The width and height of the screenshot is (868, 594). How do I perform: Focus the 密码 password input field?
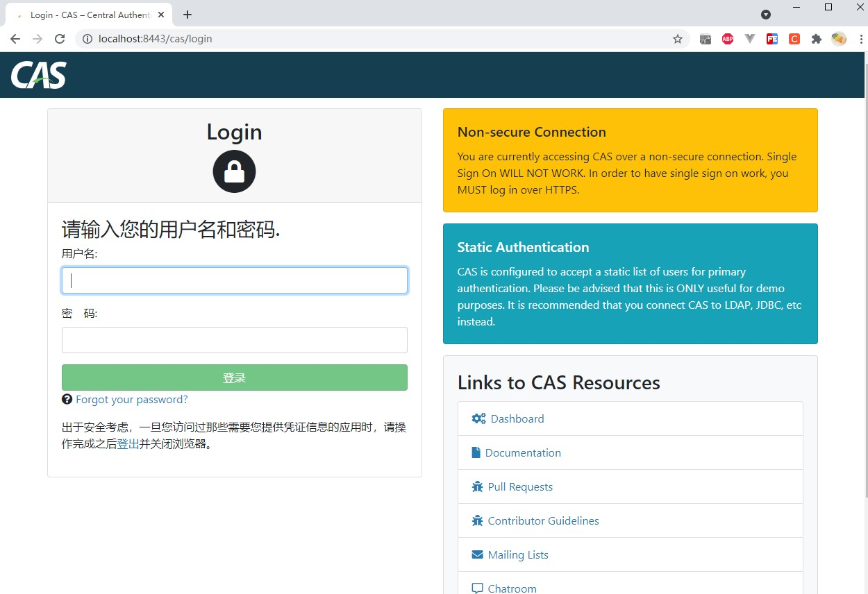pyautogui.click(x=235, y=340)
